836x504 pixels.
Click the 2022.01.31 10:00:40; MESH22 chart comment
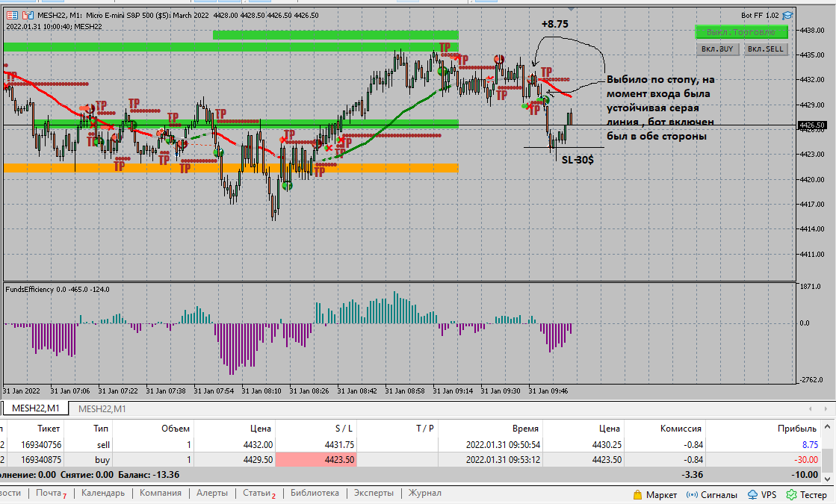(54, 27)
